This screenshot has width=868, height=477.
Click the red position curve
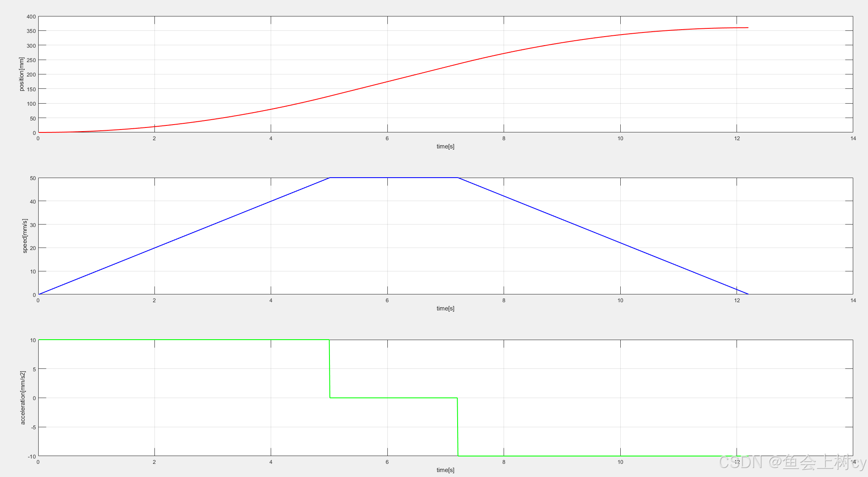(387, 82)
